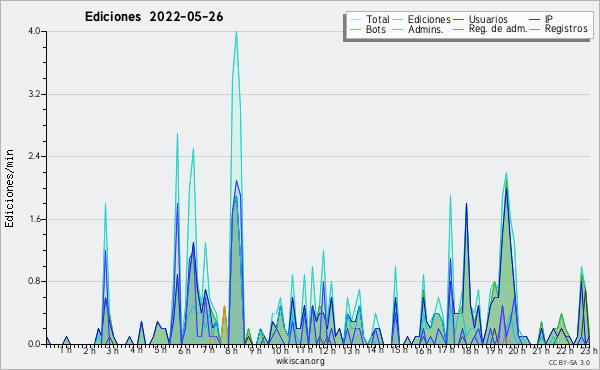This screenshot has width=600, height=370.
Task: Click the '8 h' x-axis tick label
Action: click(x=232, y=351)
